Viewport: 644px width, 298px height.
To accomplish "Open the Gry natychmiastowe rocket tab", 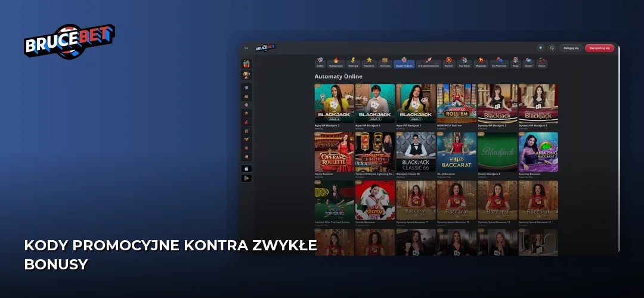I will [429, 63].
